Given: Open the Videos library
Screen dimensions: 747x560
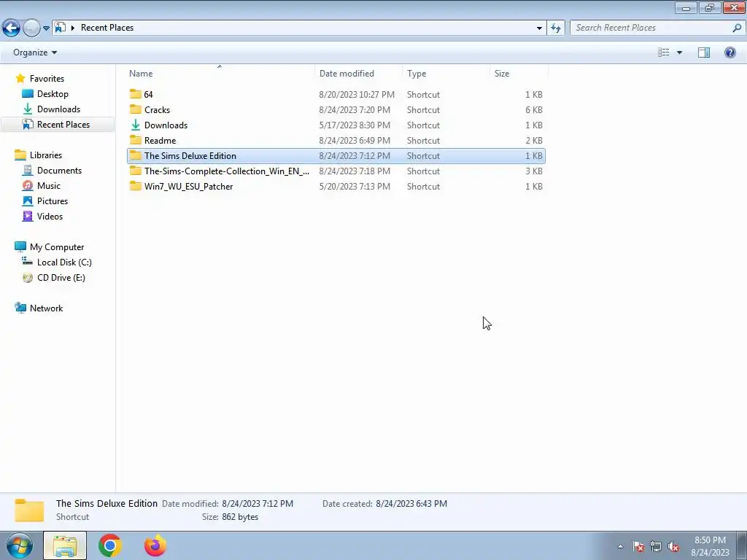Looking at the screenshot, I should pyautogui.click(x=50, y=216).
